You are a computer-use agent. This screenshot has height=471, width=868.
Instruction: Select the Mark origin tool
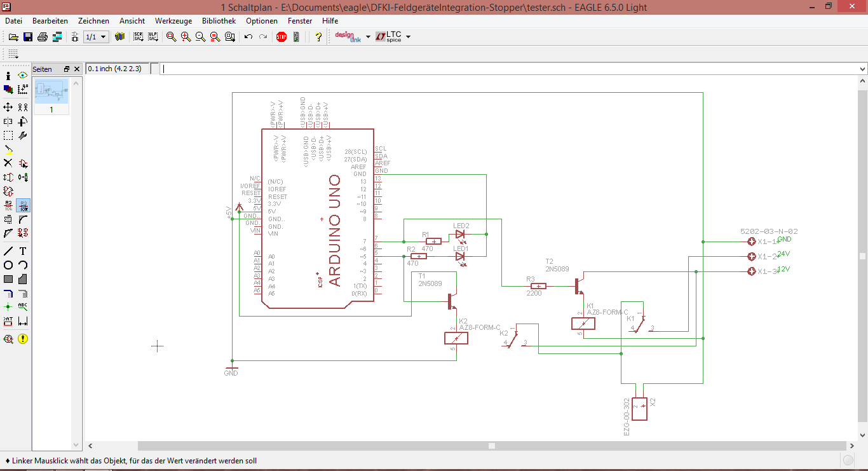click(23, 90)
